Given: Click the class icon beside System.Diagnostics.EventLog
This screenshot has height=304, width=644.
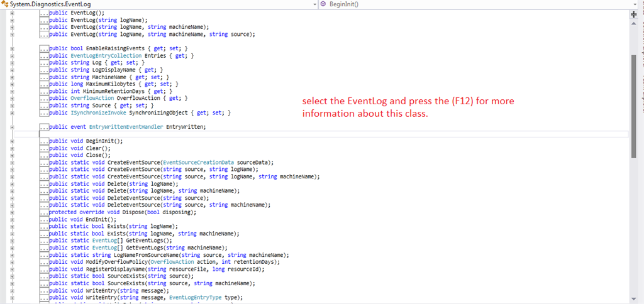Looking at the screenshot, I should pos(5,4).
